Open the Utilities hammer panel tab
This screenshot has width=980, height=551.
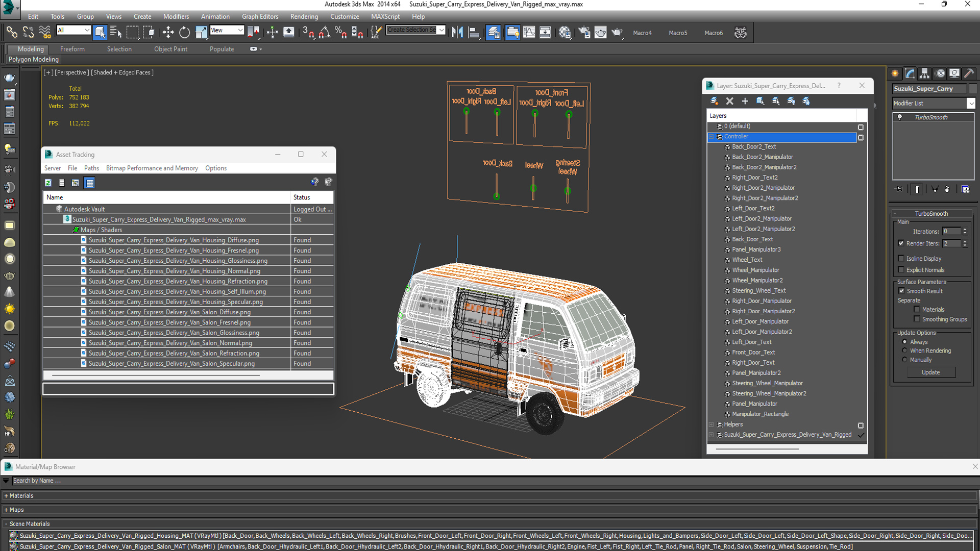pyautogui.click(x=969, y=73)
